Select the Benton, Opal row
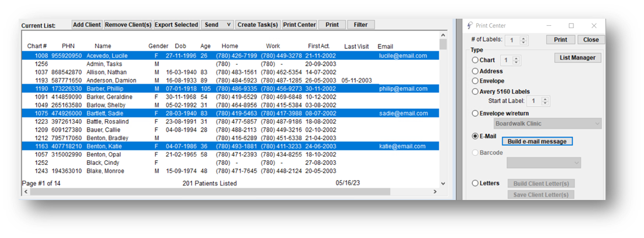644x238 pixels. [230, 154]
